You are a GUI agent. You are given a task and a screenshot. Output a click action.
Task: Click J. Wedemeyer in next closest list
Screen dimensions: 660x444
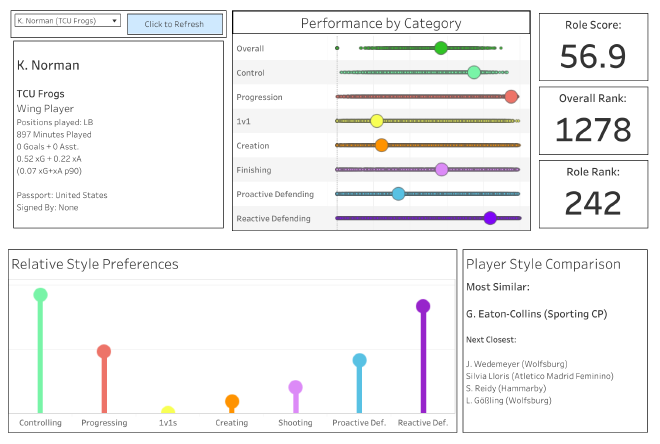click(516, 363)
